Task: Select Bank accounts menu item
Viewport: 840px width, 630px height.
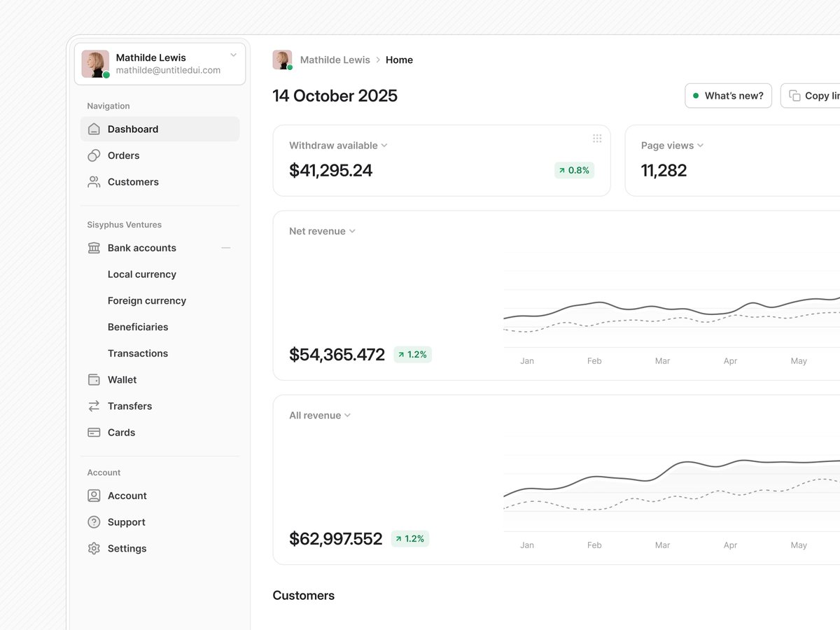Action: [x=160, y=248]
